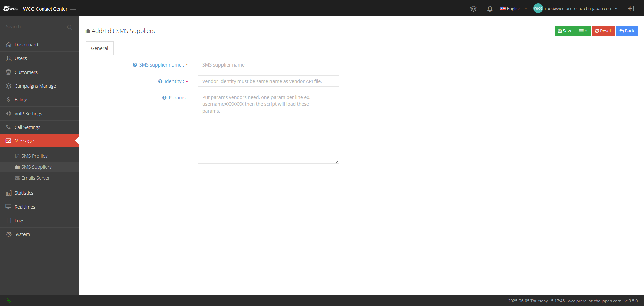
Task: Focus the SMS supplier name field
Action: click(x=268, y=64)
